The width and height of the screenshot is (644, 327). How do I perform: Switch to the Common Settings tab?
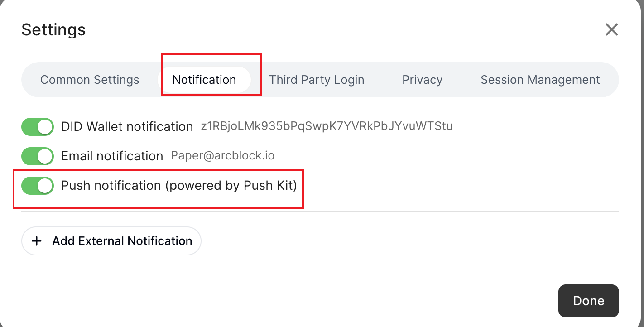coord(90,80)
